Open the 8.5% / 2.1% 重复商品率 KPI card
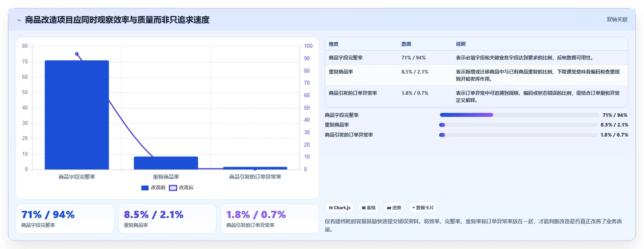Screen dimensions: 644x249 pos(167,218)
